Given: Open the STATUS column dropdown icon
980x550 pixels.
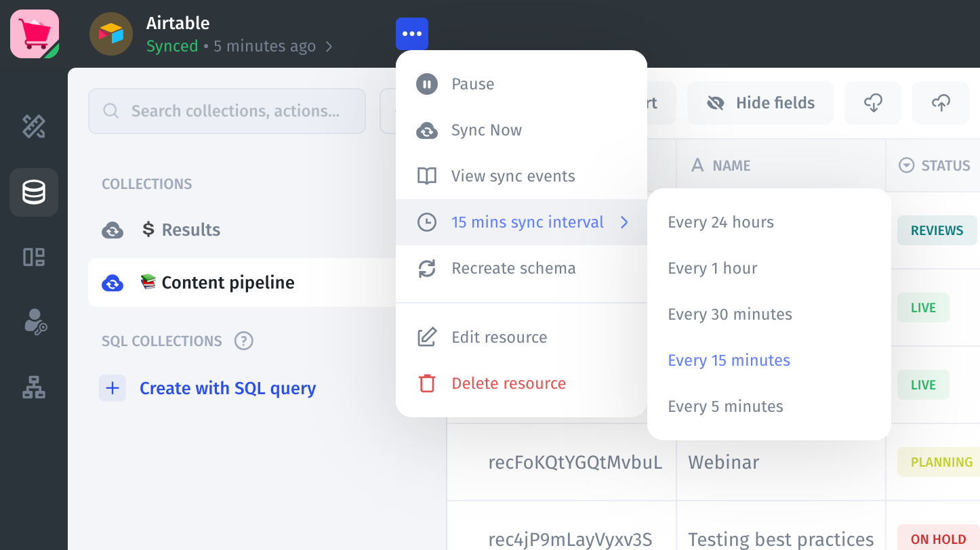Looking at the screenshot, I should pos(906,165).
